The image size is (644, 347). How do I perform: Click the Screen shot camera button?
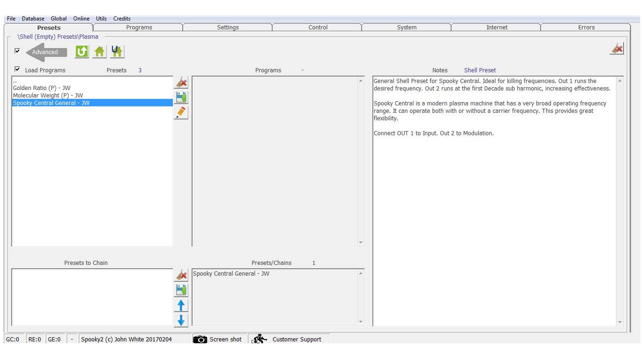click(x=218, y=339)
